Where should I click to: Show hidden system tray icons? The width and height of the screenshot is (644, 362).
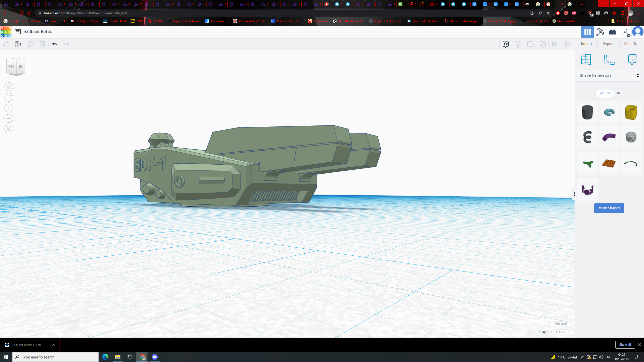point(583,357)
